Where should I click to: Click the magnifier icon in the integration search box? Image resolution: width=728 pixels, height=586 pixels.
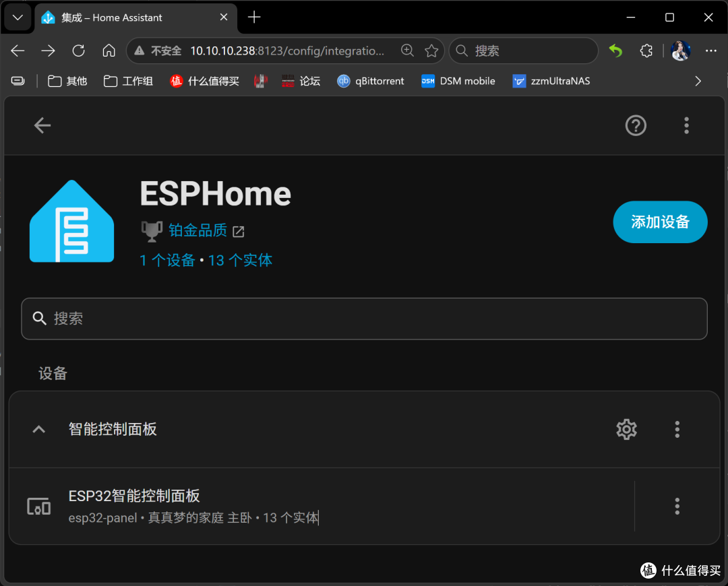point(40,319)
